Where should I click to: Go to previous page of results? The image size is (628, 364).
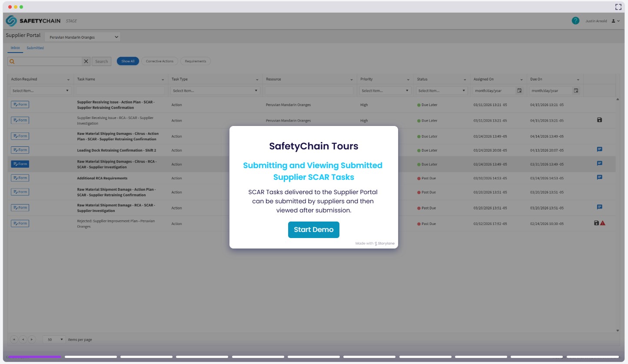[x=23, y=339]
